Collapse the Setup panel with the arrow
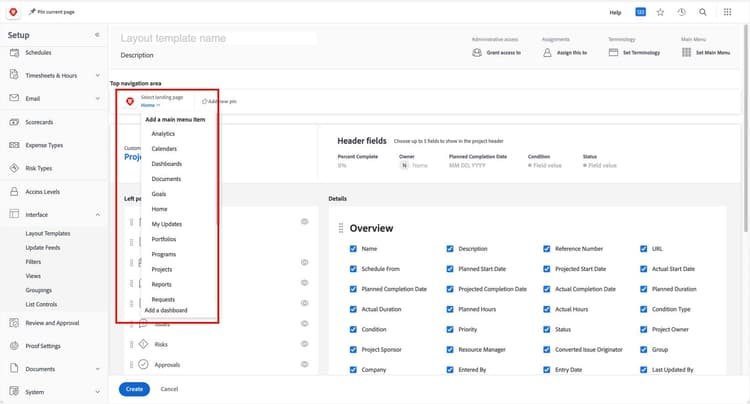The image size is (750, 404). pyautogui.click(x=97, y=35)
